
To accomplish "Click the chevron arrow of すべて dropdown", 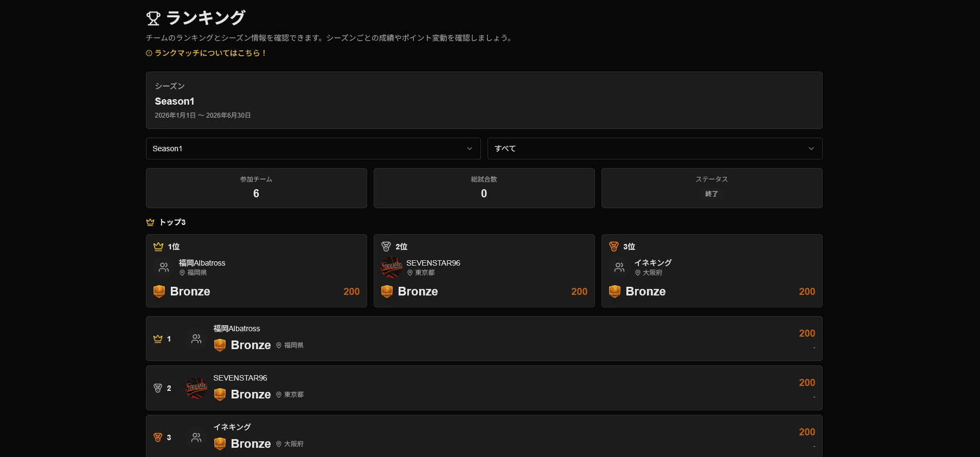I will (811, 149).
